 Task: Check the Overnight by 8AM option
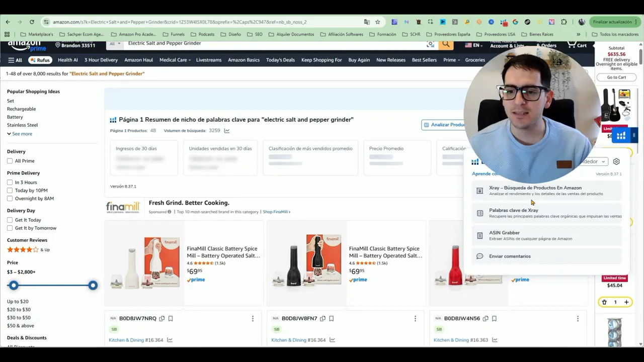click(x=10, y=199)
